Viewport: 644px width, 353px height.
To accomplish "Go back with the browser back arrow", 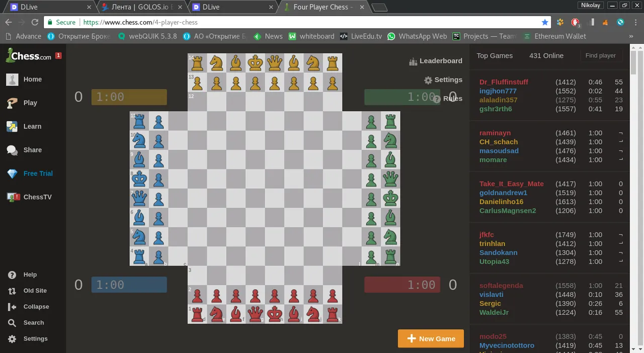I will (x=9, y=22).
